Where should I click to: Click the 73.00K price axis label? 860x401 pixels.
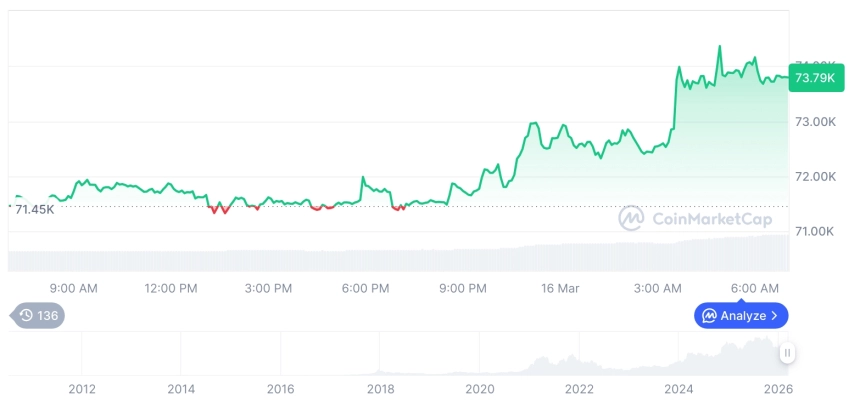click(x=815, y=122)
